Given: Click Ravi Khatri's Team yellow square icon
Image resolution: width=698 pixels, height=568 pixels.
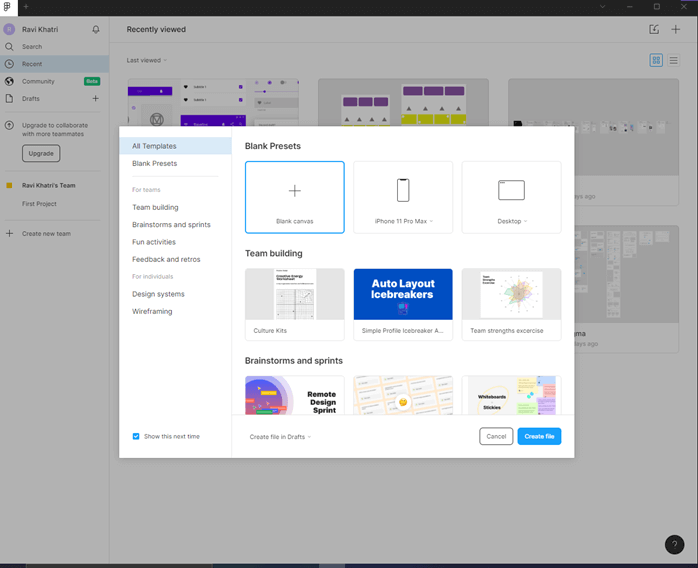Looking at the screenshot, I should click(9, 186).
